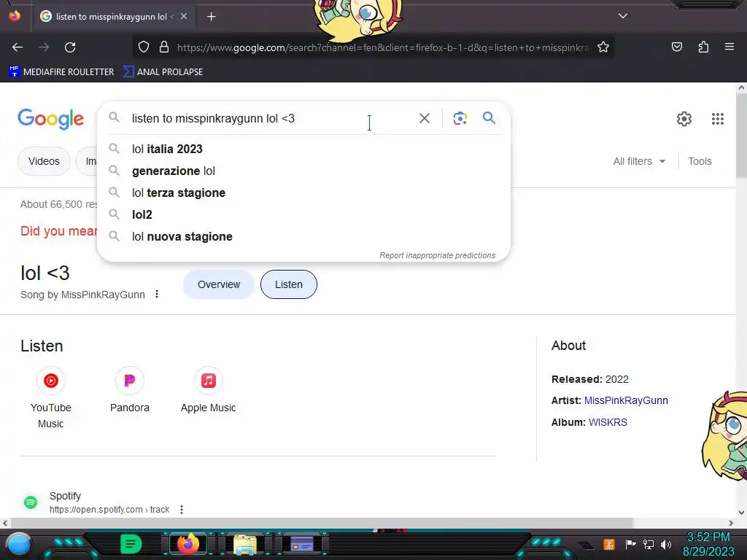This screenshot has height=560, width=747.
Task: Click the blue search magnifier button
Action: click(x=489, y=117)
